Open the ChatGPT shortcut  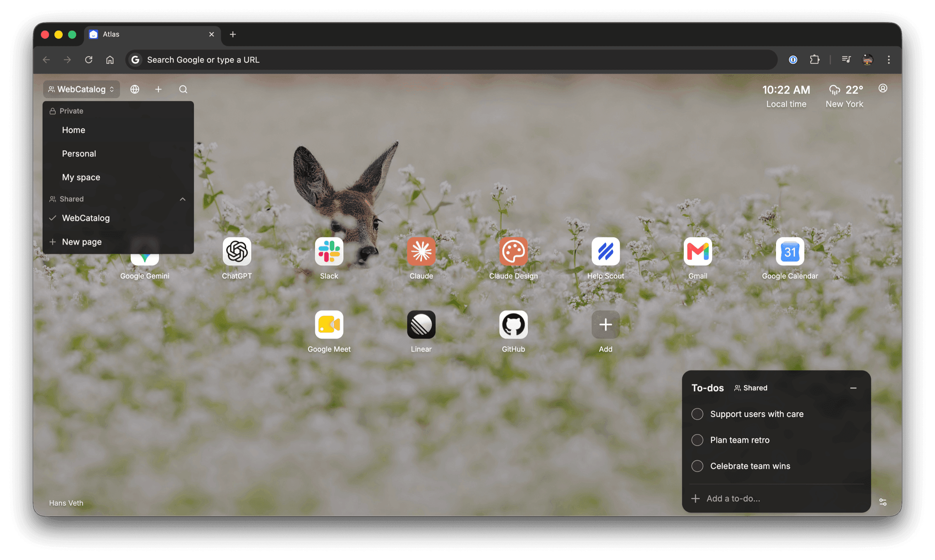point(236,251)
